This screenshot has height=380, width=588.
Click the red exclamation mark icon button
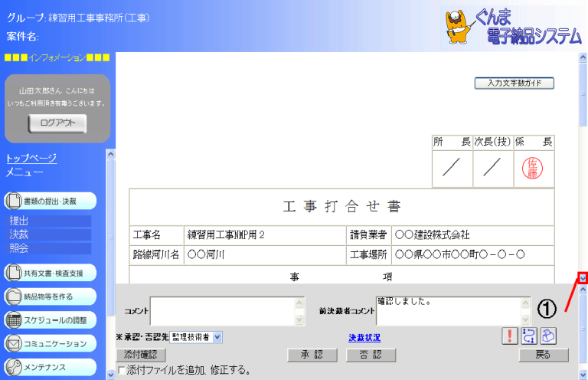(x=510, y=336)
